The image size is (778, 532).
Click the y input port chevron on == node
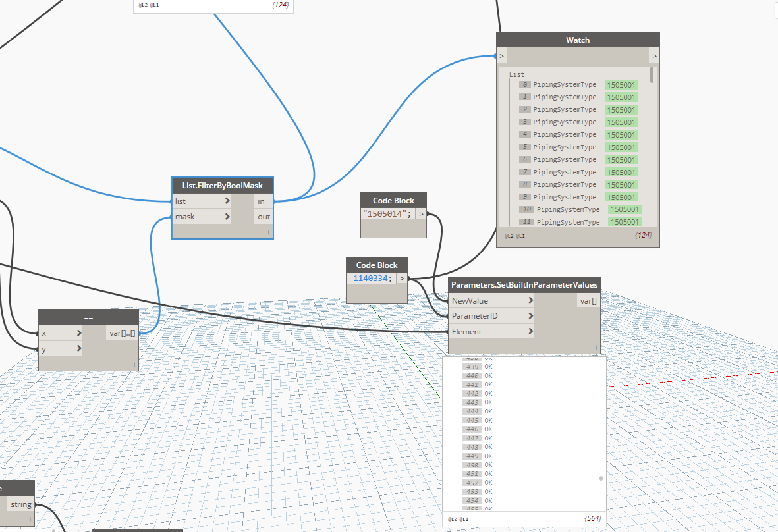point(79,348)
